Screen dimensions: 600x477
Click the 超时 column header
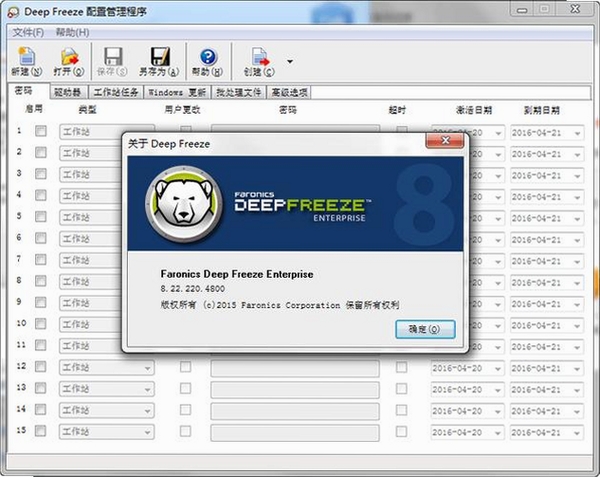click(397, 110)
